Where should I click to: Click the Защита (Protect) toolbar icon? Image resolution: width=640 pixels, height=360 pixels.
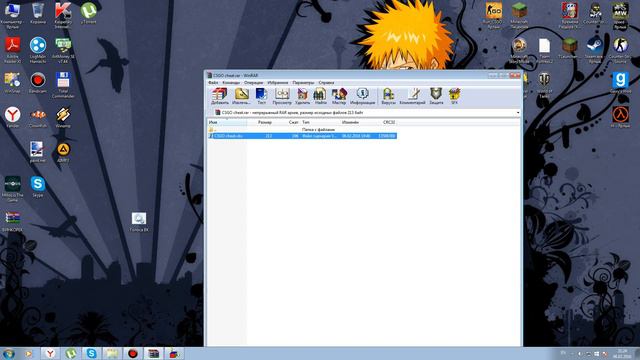[x=436, y=96]
